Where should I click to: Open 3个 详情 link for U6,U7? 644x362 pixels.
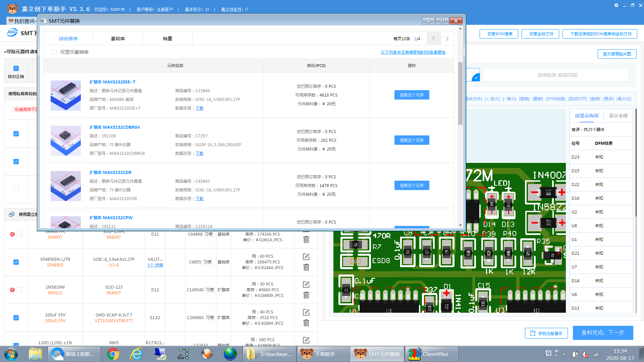155,265
